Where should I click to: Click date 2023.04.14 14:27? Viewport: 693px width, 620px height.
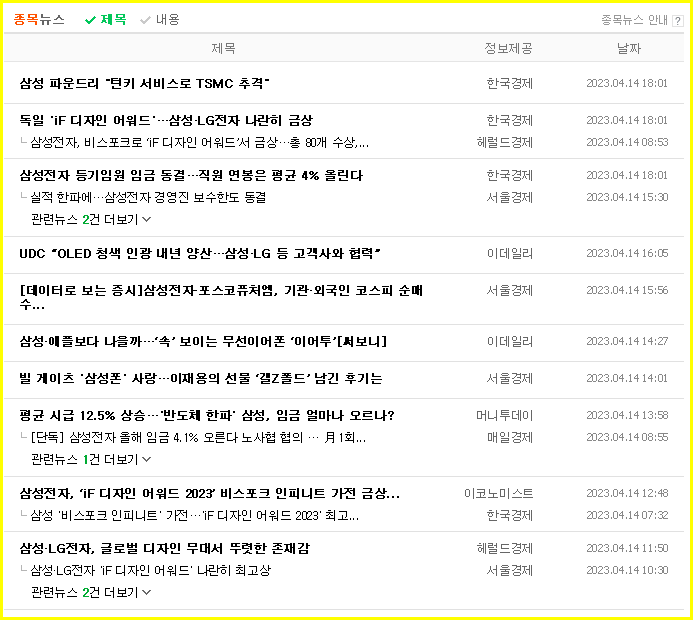pos(627,341)
